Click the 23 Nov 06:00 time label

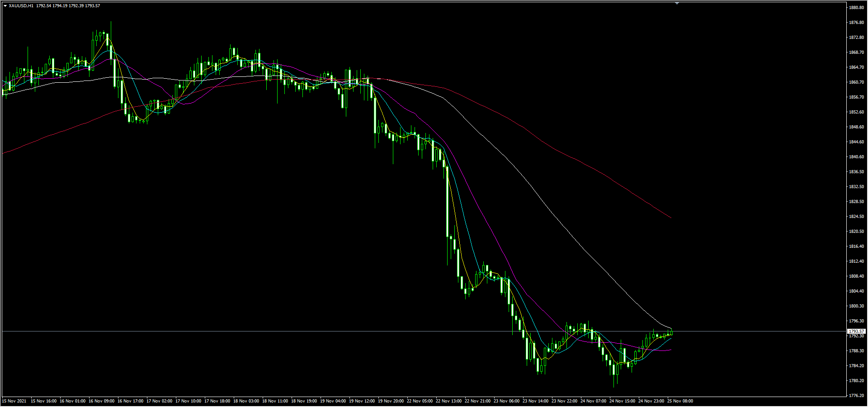click(506, 401)
